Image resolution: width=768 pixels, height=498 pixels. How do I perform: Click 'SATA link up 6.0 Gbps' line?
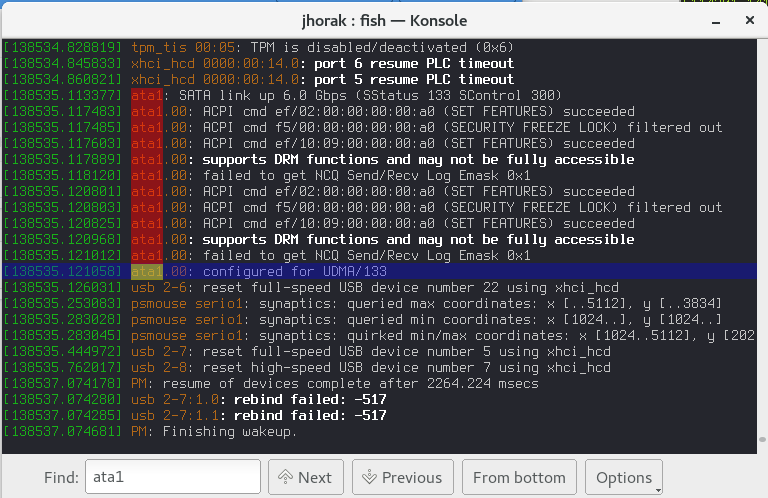click(x=282, y=95)
